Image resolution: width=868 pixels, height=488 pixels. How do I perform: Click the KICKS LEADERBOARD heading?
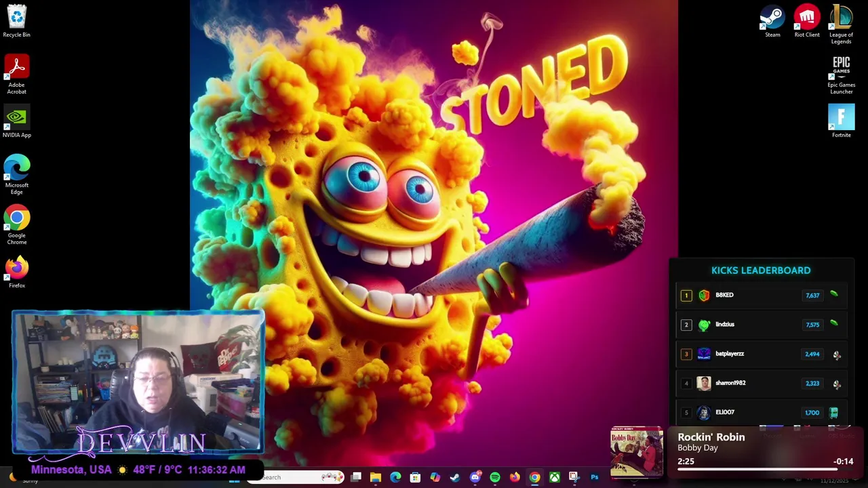point(761,270)
